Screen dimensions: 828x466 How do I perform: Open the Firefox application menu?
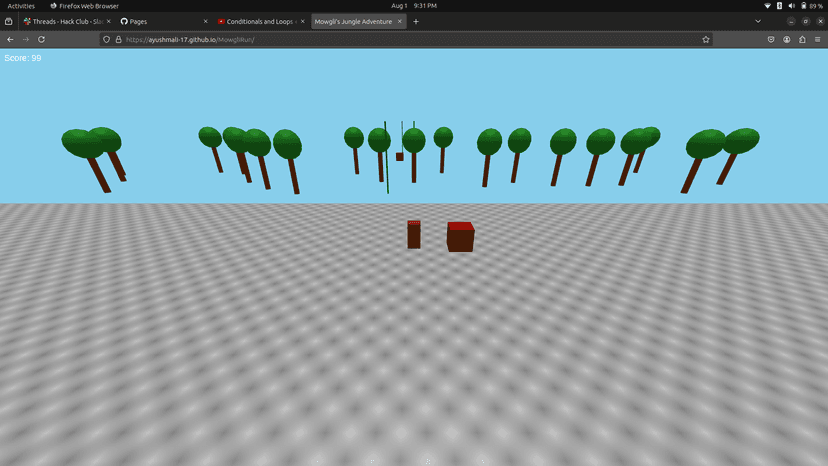point(817,40)
